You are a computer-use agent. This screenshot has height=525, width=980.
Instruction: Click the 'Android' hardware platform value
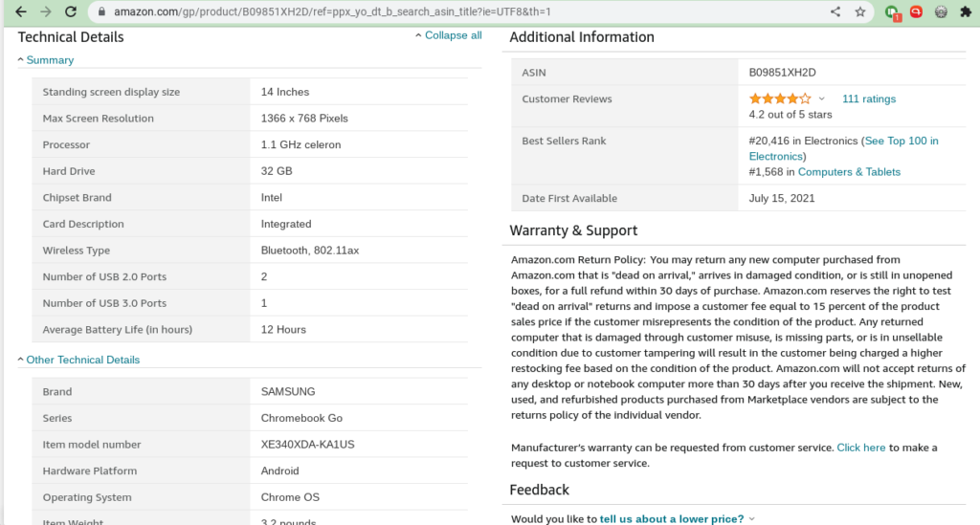coord(279,471)
